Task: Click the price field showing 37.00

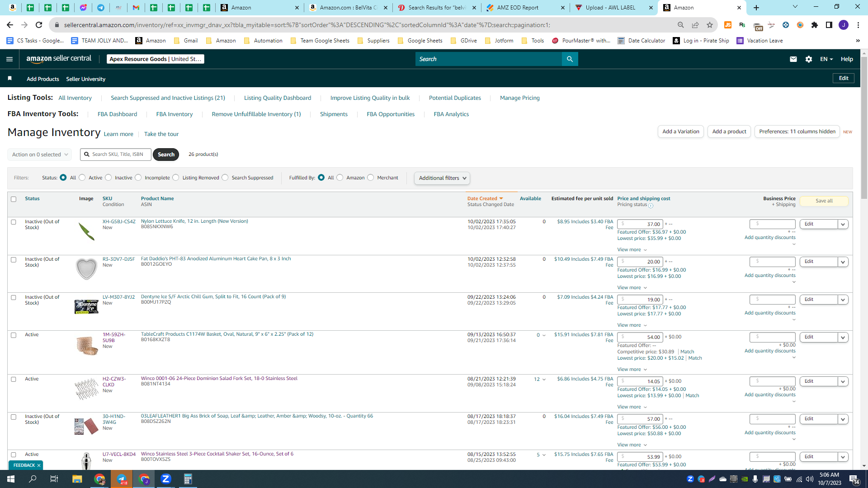Action: [x=640, y=224]
